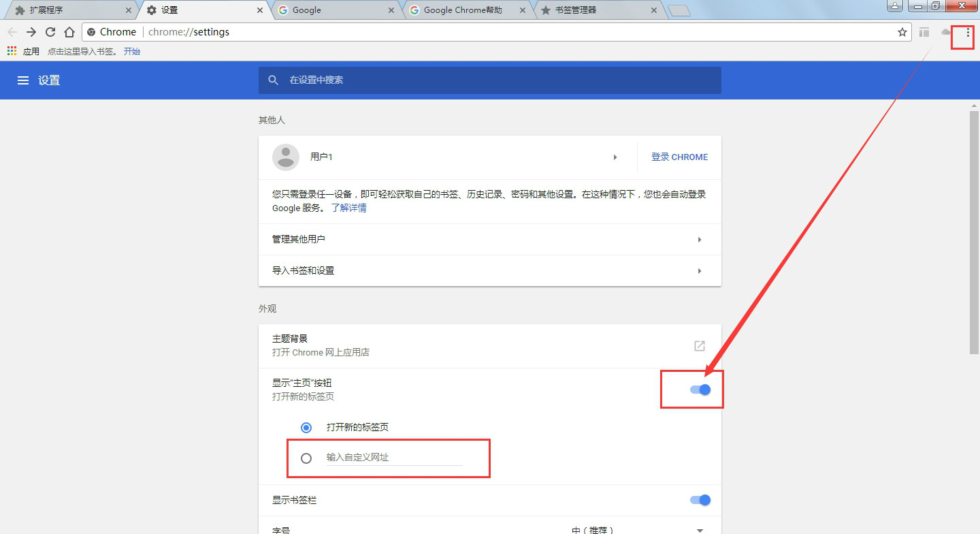Click the 外观 section heading
Image resolution: width=980 pixels, height=534 pixels.
[267, 309]
